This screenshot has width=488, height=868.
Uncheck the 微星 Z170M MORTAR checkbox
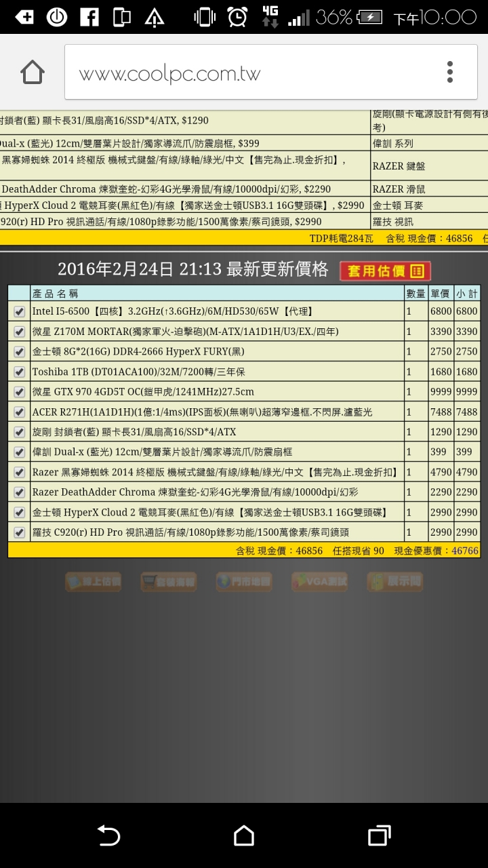[x=19, y=332]
